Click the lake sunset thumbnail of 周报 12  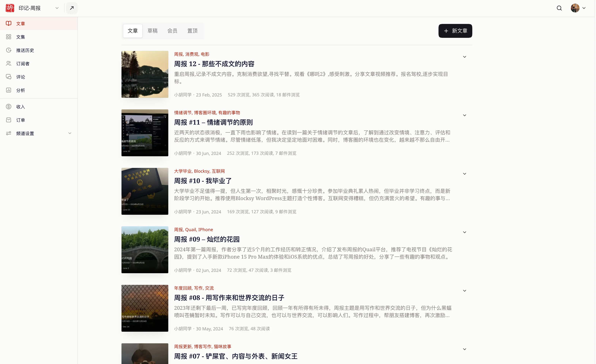pos(145,74)
